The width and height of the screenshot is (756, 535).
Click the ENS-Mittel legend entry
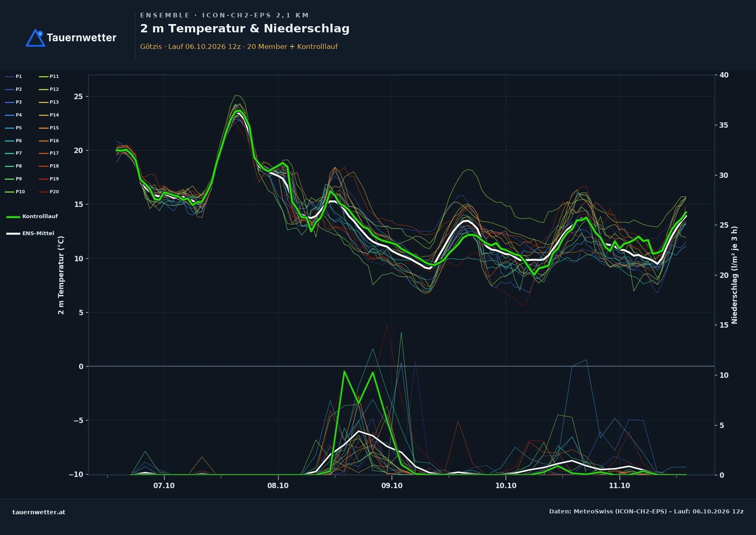click(30, 233)
